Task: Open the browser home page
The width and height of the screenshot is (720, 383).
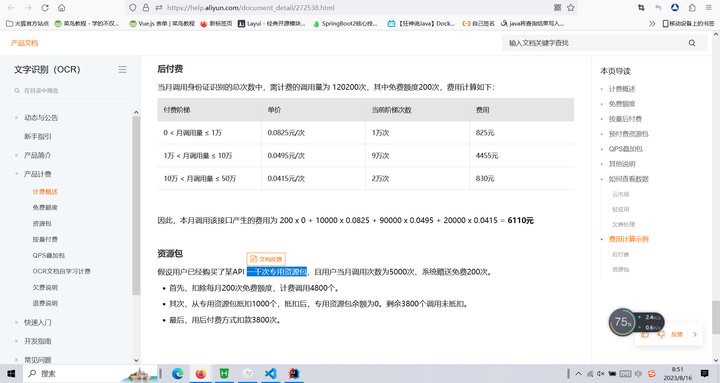Action: click(62, 8)
